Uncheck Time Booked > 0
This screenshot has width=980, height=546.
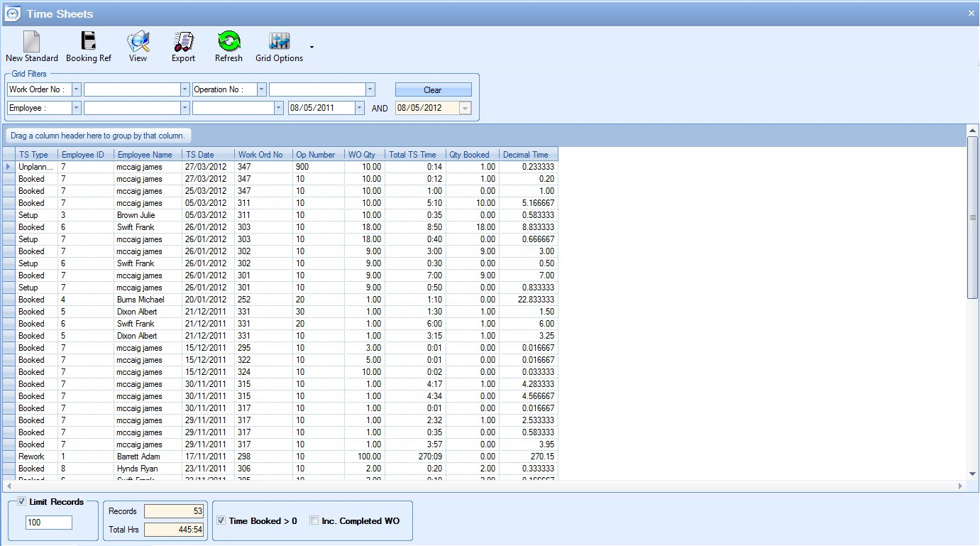coord(221,520)
